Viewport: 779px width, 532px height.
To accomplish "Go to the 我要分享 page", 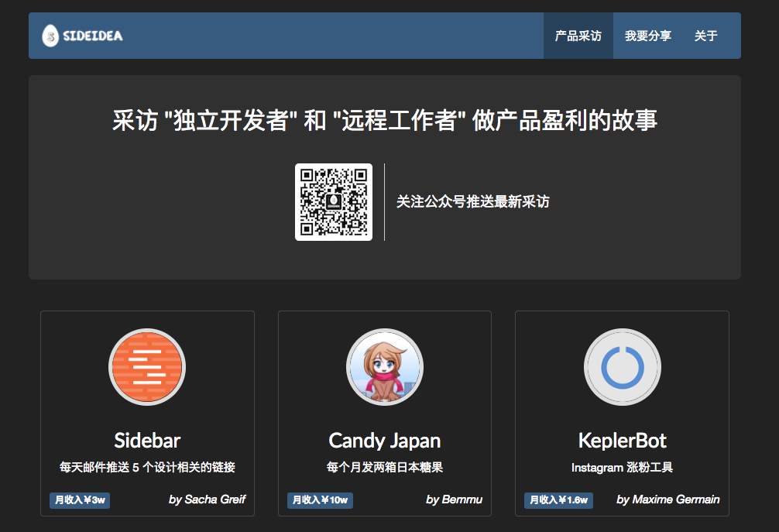I will click(648, 36).
